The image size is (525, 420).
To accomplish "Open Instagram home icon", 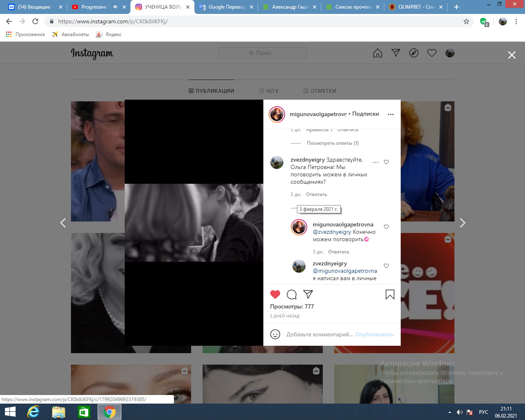I will coord(378,53).
